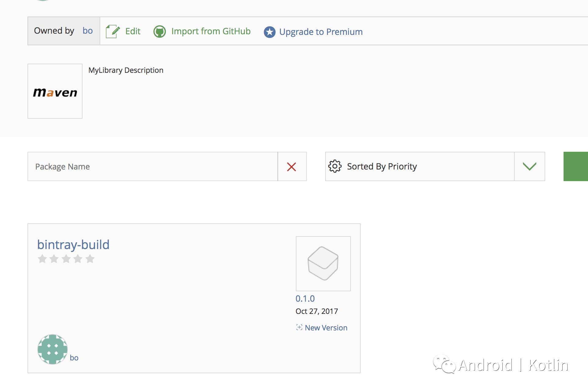588x391 pixels.
Task: Click the maven repository logo
Action: pyautogui.click(x=55, y=91)
